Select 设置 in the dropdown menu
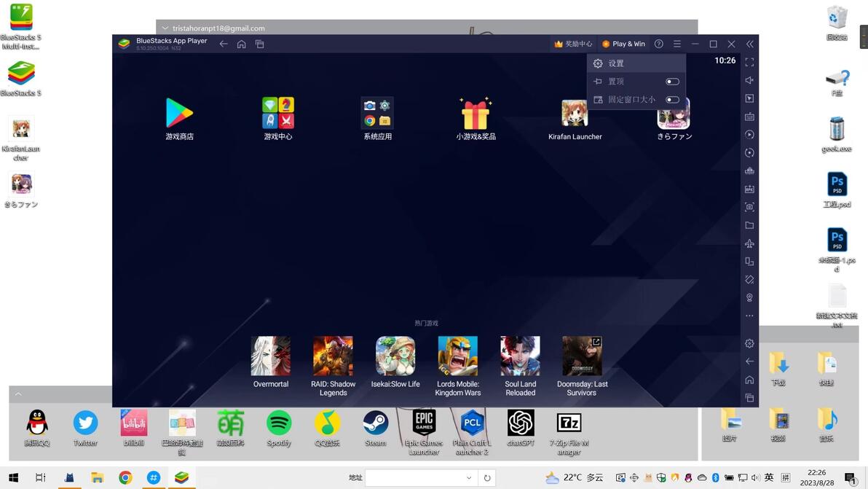The width and height of the screenshot is (868, 489). point(636,63)
